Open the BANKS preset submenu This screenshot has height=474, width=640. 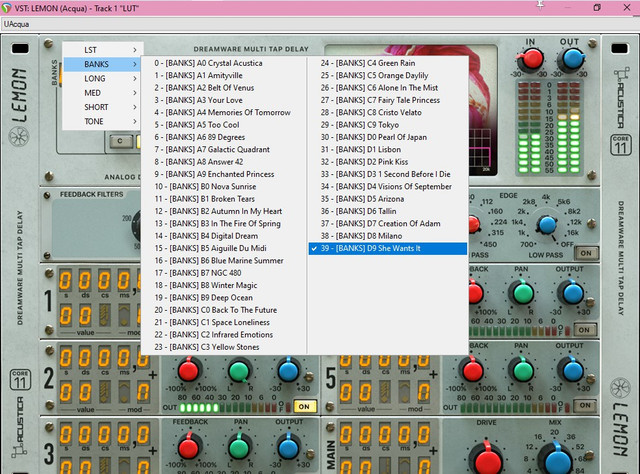102,64
